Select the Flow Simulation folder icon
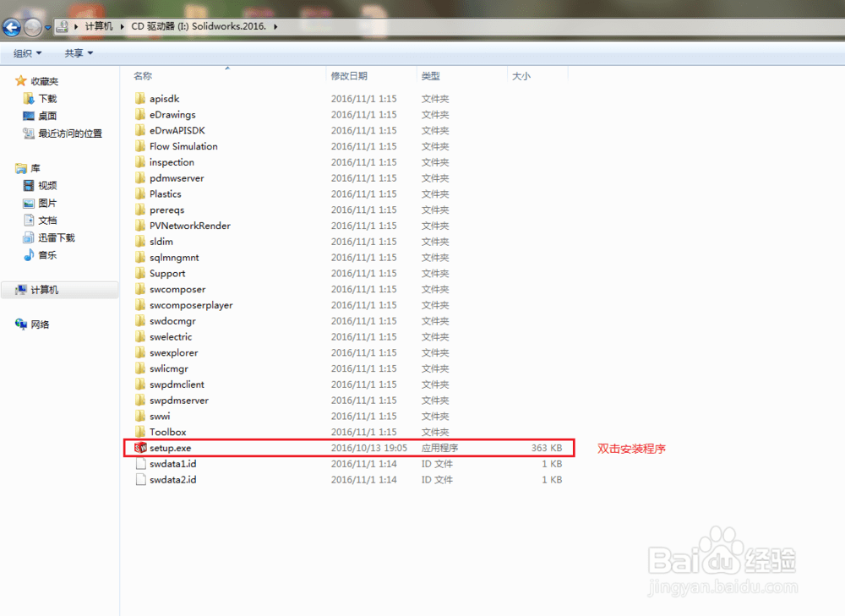The image size is (845, 616). (x=140, y=146)
